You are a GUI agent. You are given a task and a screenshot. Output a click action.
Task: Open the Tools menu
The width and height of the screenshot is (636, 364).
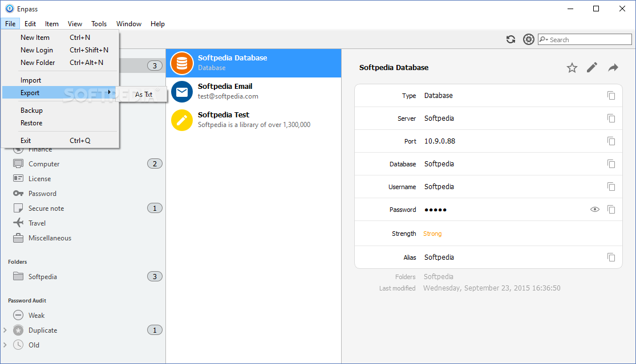tap(99, 24)
